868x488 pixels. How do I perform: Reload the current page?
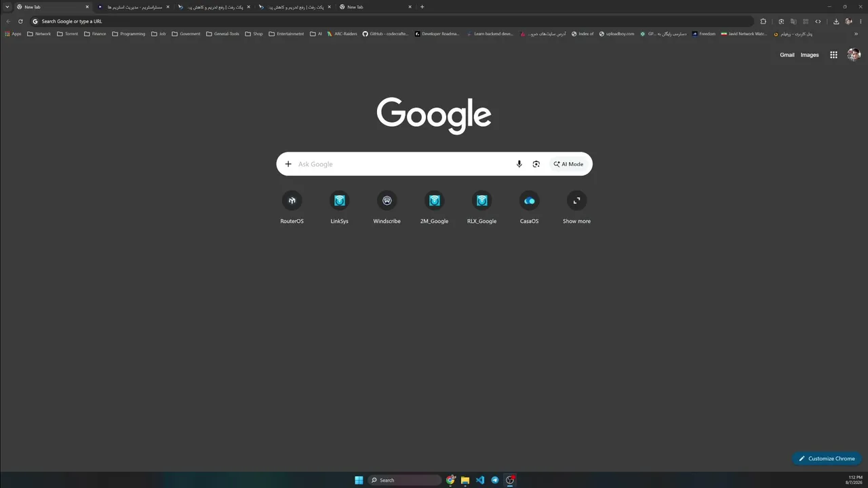click(20, 21)
